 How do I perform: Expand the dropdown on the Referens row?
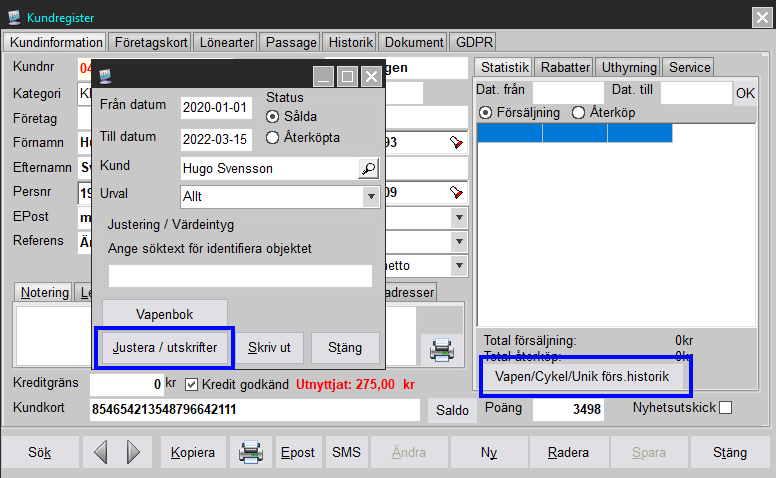pos(459,241)
